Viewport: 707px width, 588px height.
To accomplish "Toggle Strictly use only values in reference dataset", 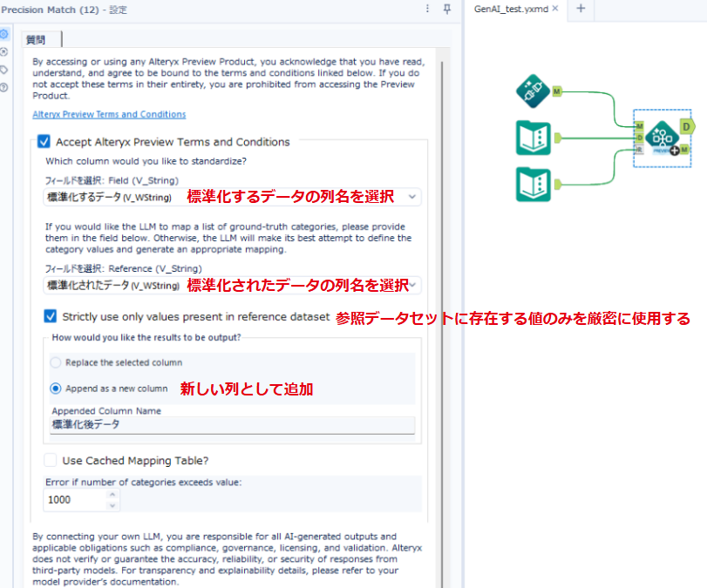I will pos(51,316).
